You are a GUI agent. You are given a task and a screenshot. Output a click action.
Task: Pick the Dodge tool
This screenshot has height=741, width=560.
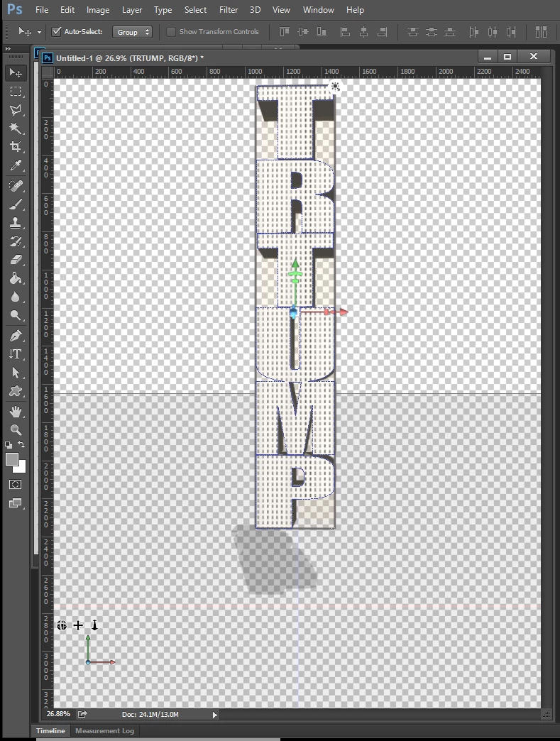click(16, 315)
